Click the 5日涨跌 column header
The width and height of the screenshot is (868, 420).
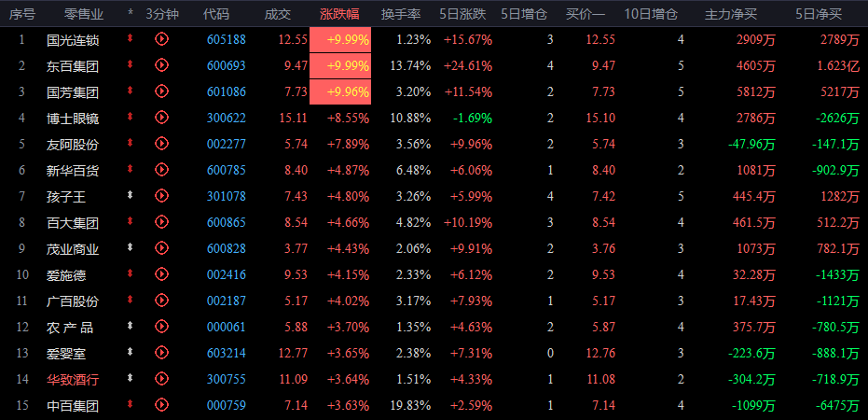(x=462, y=14)
